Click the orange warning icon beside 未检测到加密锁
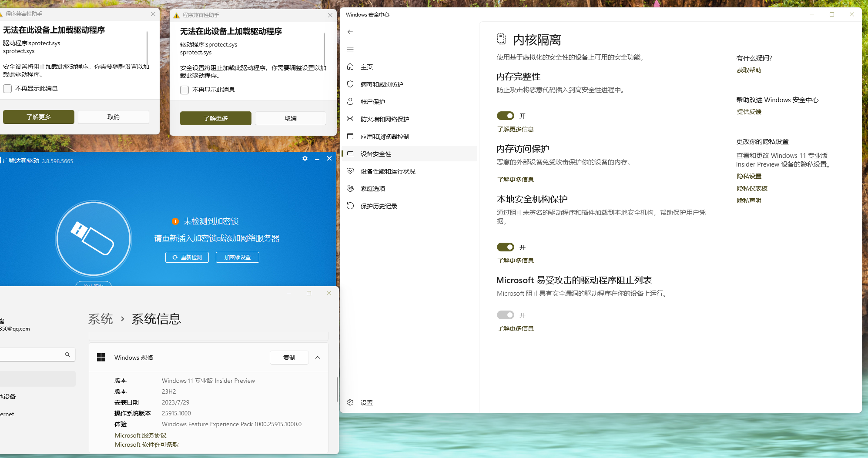 coord(175,221)
